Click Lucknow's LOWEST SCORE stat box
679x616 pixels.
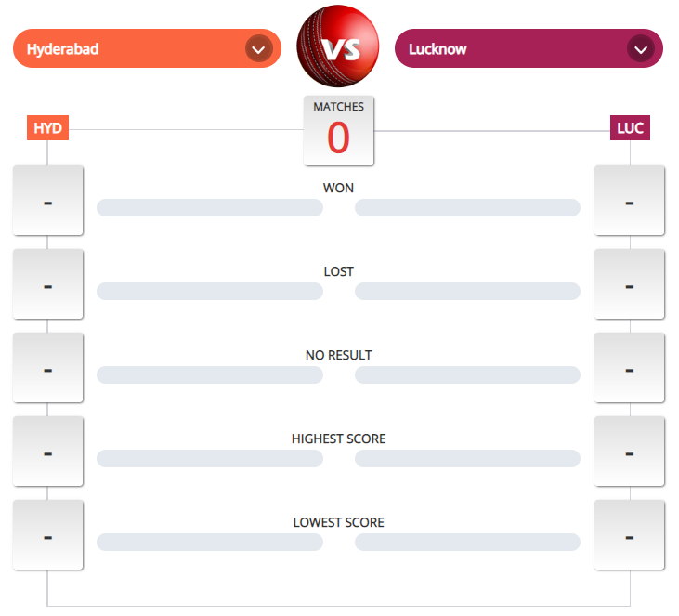click(629, 535)
